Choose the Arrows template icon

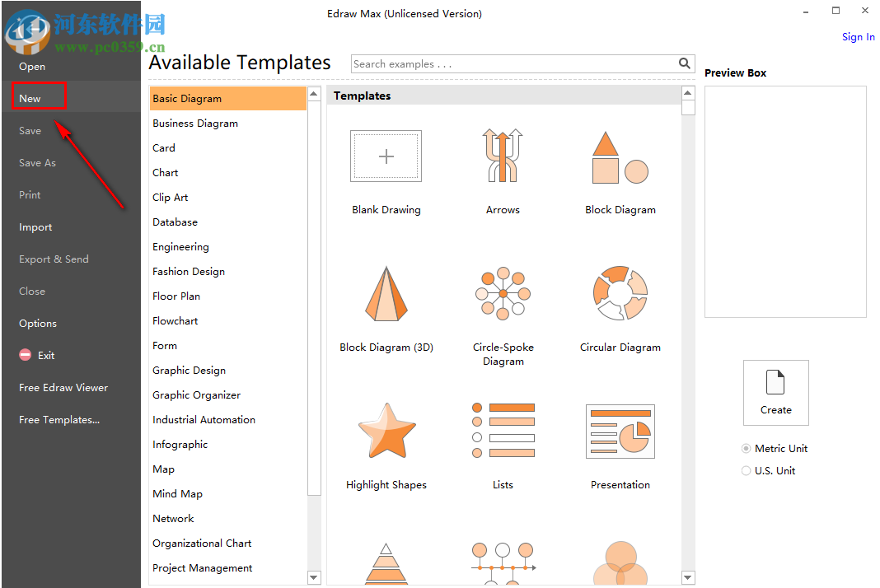[503, 156]
